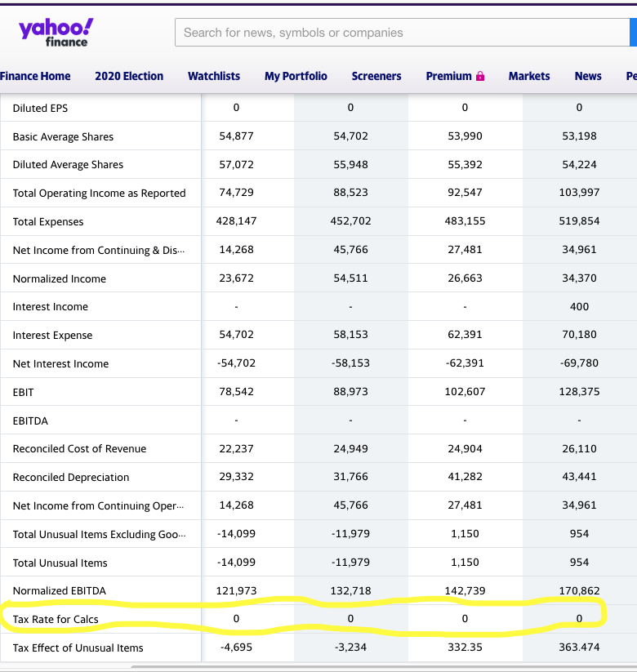Viewport: 637px width, 672px height.
Task: Click Reconciled Depreciation value 41,282
Action: (x=465, y=477)
